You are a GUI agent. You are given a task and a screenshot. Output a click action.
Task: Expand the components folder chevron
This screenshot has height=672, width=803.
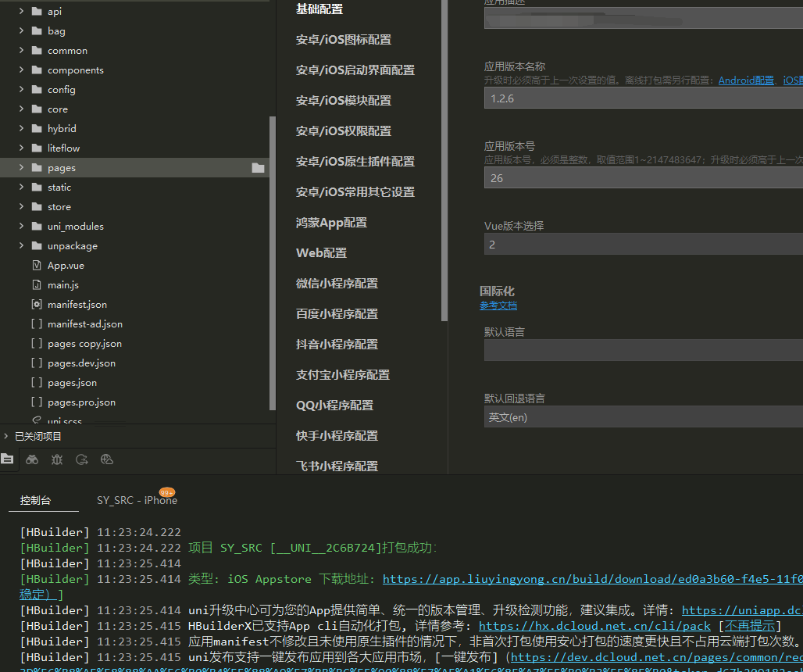(x=21, y=70)
